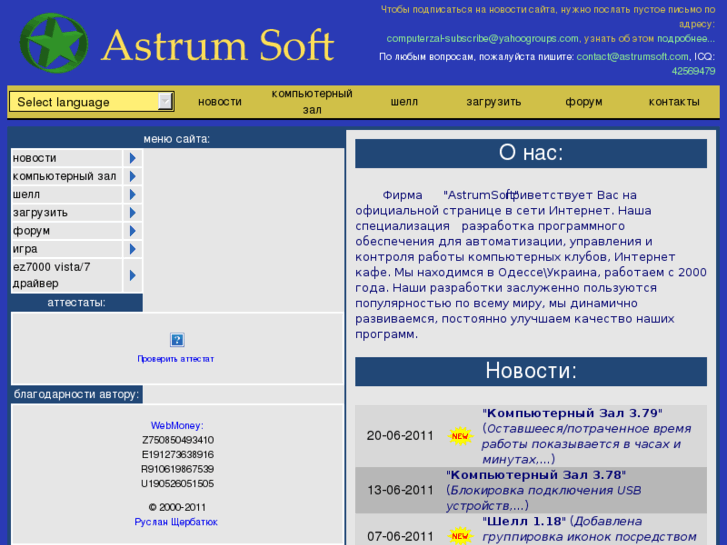727x545 pixels.
Task: Click the аттестаты: header
Action: click(x=77, y=302)
